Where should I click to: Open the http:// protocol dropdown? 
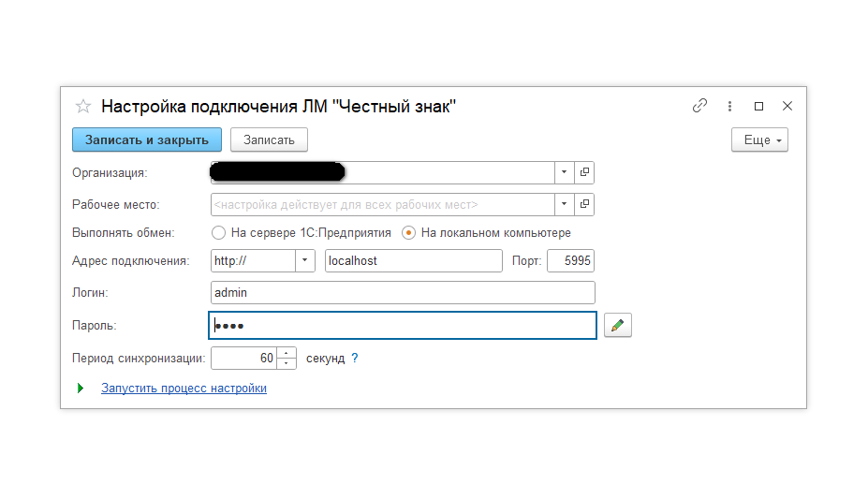pos(304,260)
